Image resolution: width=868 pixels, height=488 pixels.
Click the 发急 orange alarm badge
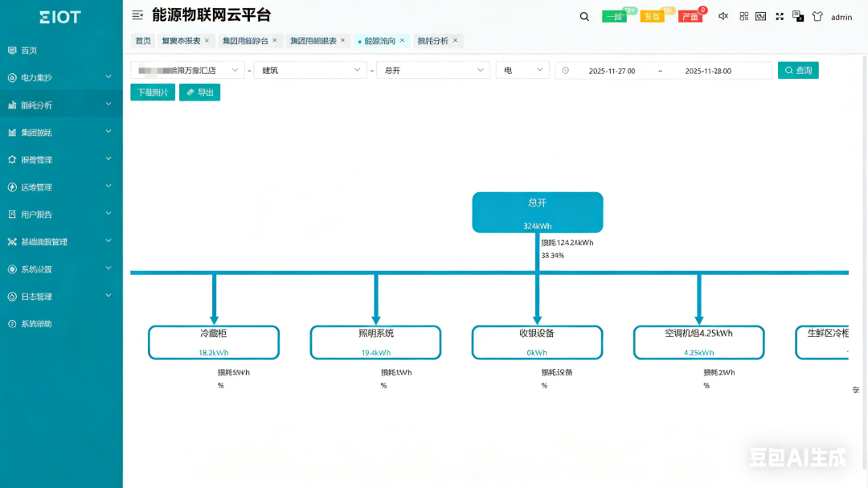click(x=651, y=15)
